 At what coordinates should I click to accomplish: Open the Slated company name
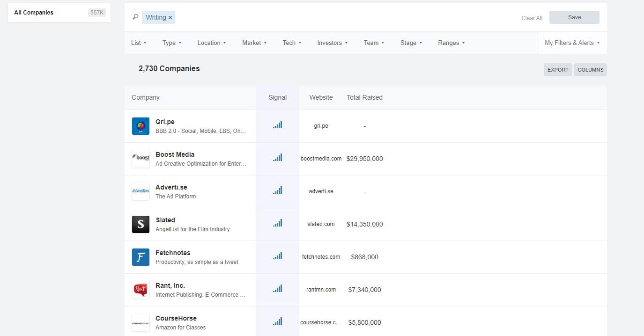click(x=165, y=220)
